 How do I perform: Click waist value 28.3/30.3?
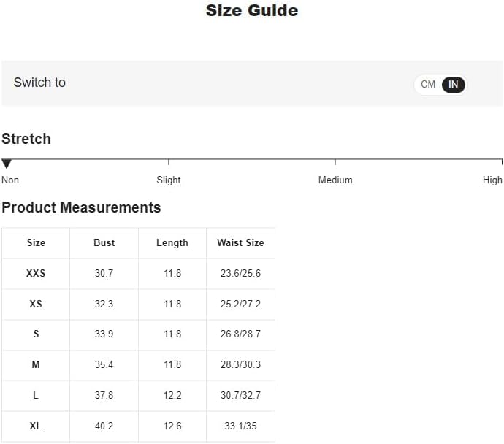240,364
